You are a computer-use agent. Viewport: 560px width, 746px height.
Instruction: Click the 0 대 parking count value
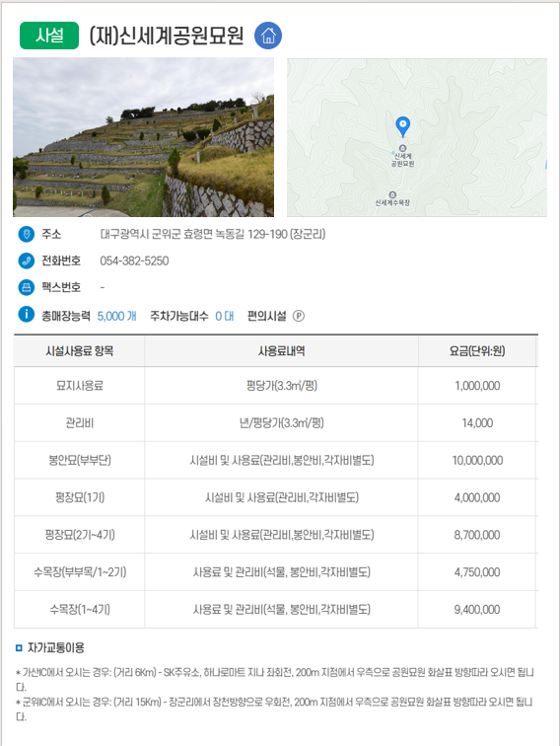[x=225, y=316]
